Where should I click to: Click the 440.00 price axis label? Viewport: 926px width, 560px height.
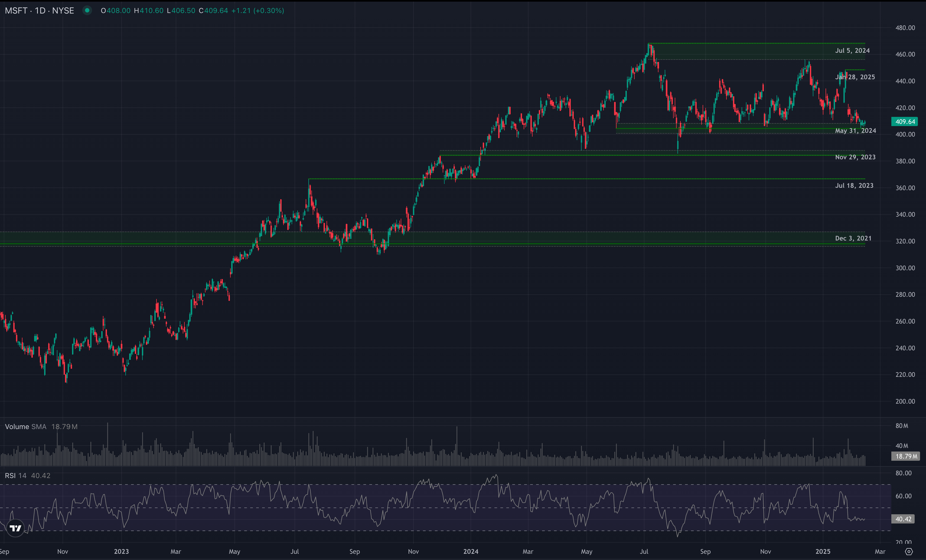pos(905,81)
